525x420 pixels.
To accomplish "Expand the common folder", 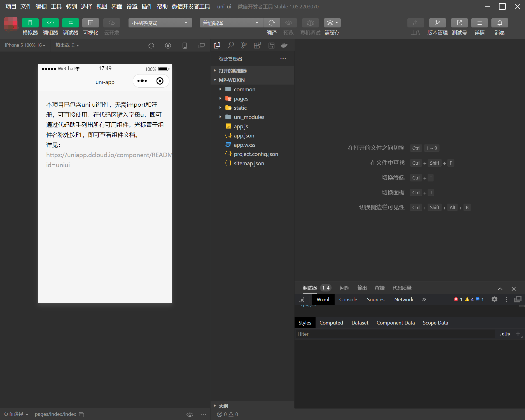I will [252, 89].
